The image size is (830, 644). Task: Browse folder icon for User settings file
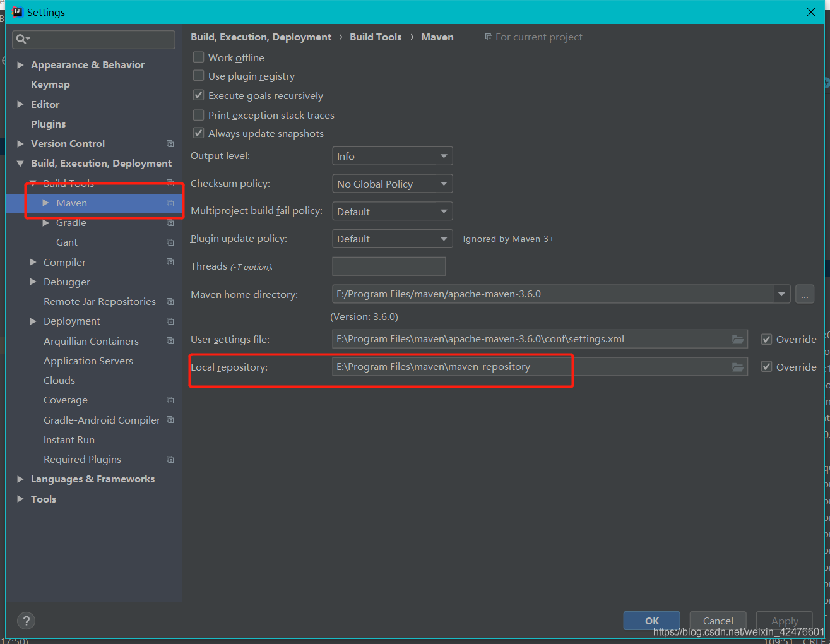point(737,340)
